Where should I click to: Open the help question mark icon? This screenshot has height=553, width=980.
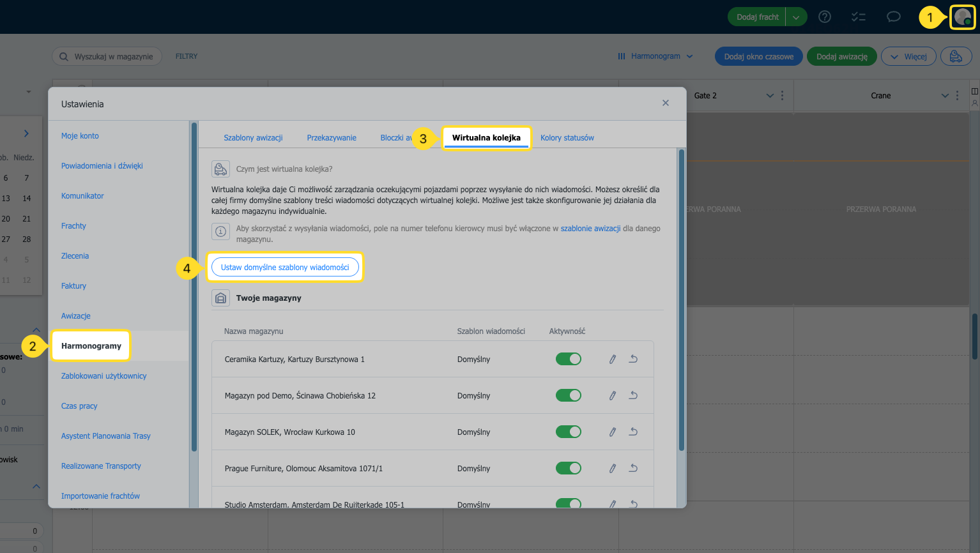[825, 17]
